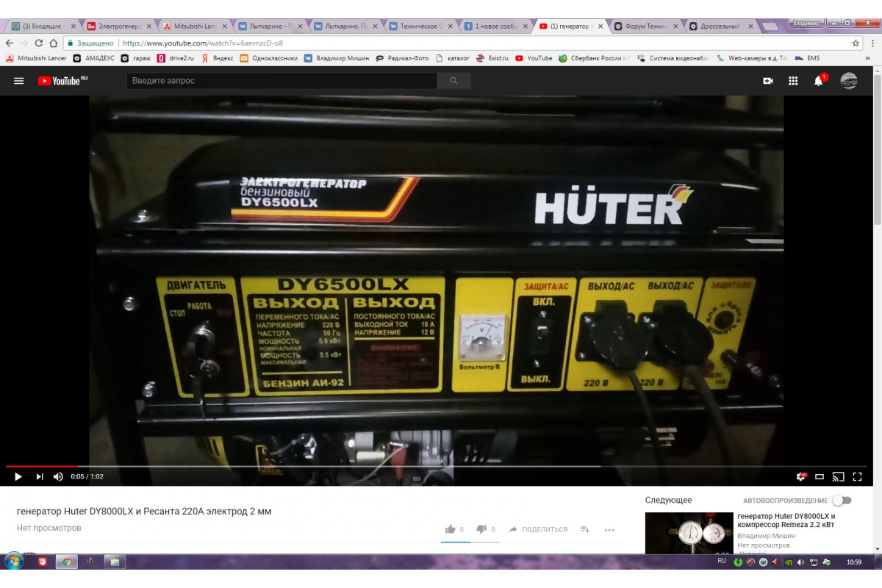
Task: Open the Web-камеры bookmark
Action: (x=752, y=58)
